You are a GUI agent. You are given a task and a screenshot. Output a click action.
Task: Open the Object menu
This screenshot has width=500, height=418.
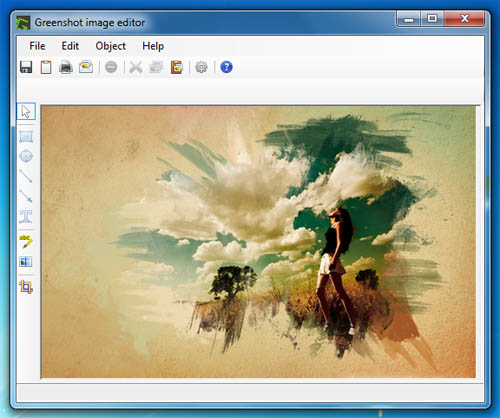[111, 46]
